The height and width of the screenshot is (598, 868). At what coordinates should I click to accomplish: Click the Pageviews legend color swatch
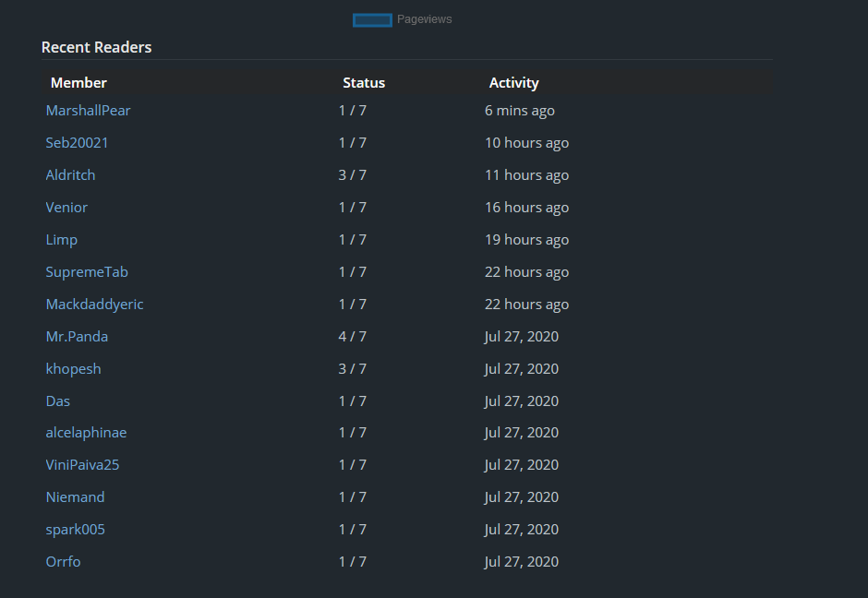pyautogui.click(x=372, y=19)
